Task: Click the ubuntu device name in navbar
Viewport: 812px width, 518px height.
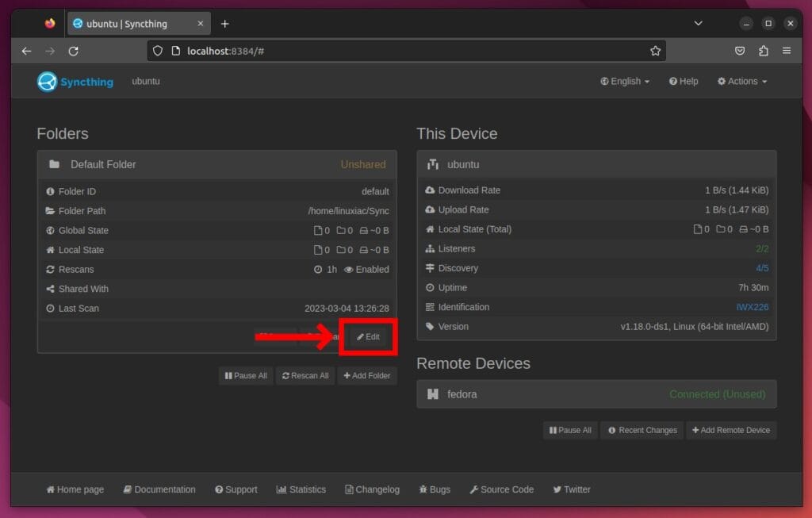Action: 146,82
